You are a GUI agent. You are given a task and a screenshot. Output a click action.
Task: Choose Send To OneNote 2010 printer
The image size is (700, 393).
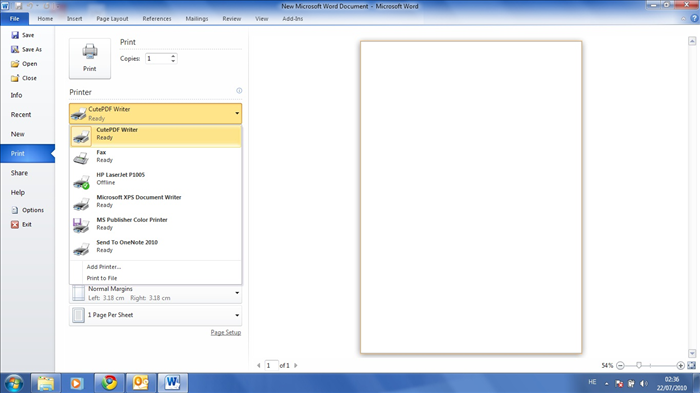click(x=155, y=247)
